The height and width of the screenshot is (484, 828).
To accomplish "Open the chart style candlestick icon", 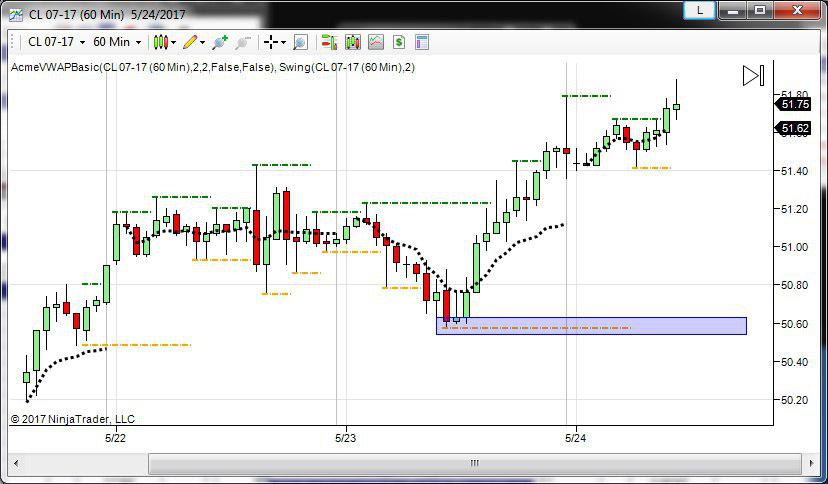I will [x=161, y=42].
